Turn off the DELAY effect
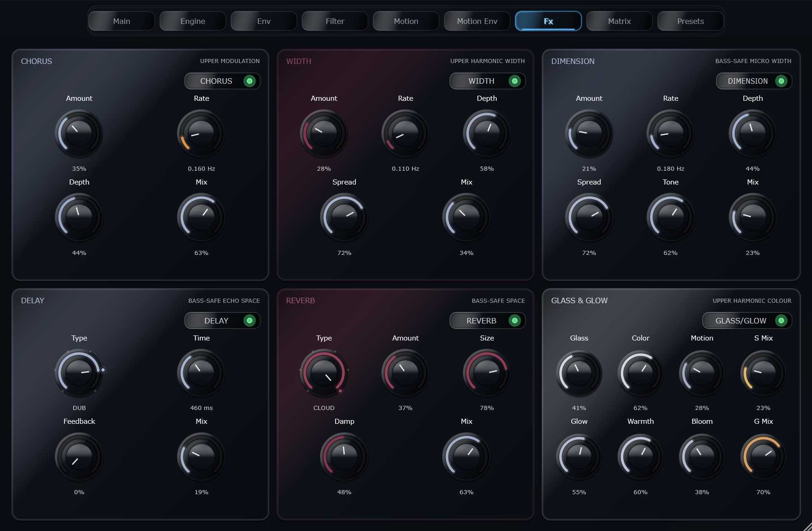The height and width of the screenshot is (531, 812). (222, 321)
